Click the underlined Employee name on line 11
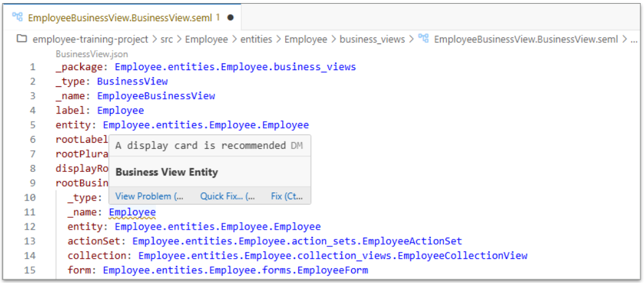 [x=132, y=212]
